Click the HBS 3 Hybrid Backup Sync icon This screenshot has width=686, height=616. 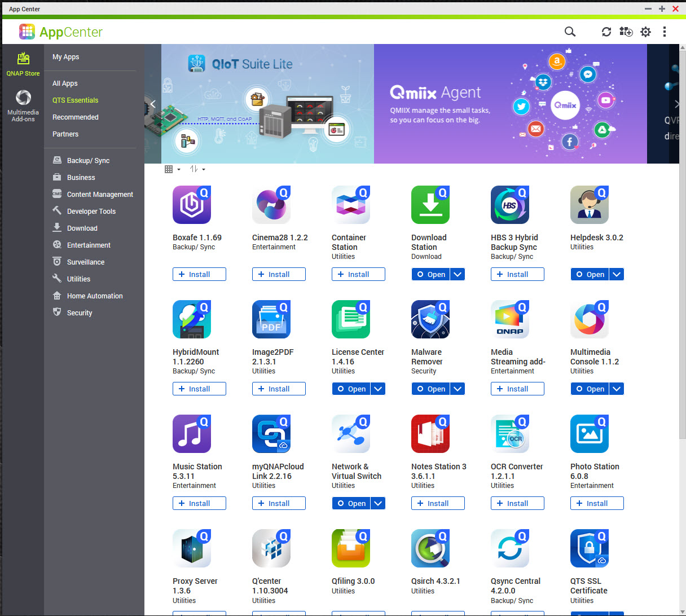[510, 205]
